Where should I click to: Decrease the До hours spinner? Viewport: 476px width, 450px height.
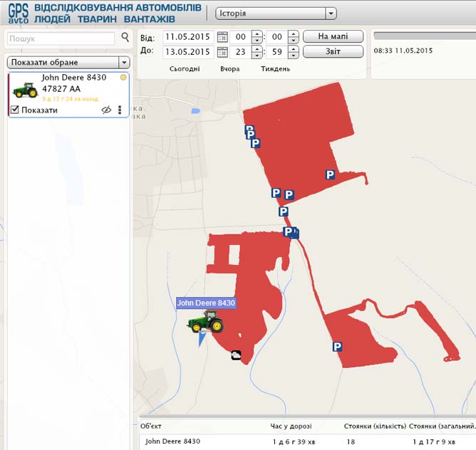(257, 56)
